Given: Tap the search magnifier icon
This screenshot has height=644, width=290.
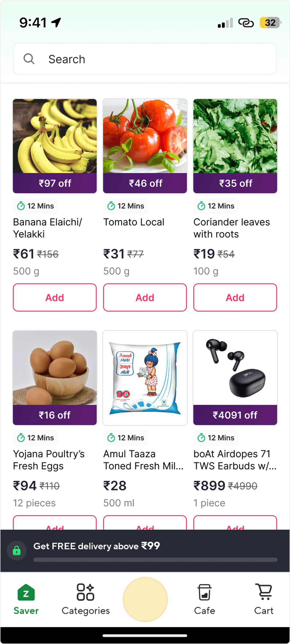Looking at the screenshot, I should pos(29,59).
